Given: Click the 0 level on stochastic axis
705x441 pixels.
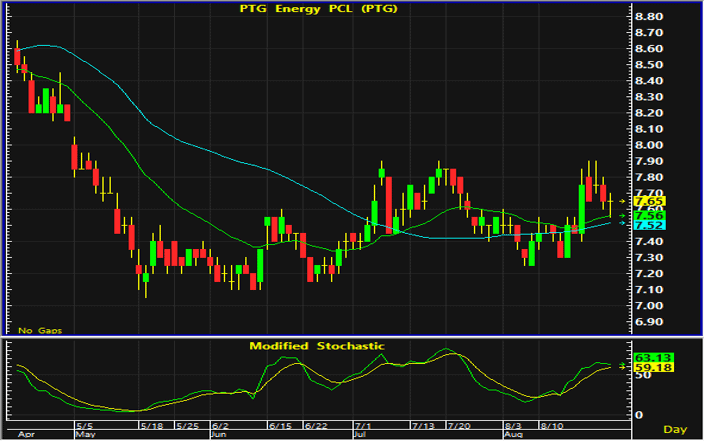Looking at the screenshot, I should (x=638, y=415).
